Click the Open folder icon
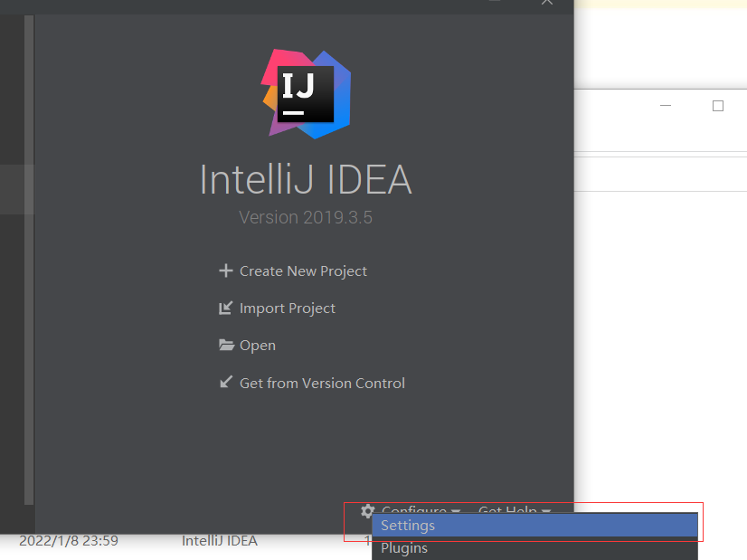The height and width of the screenshot is (560, 747). click(226, 345)
